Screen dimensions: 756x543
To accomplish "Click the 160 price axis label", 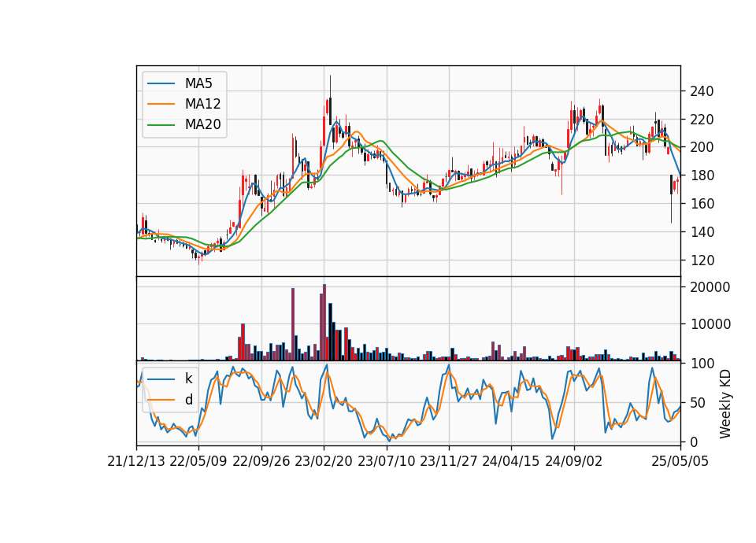I will [702, 204].
